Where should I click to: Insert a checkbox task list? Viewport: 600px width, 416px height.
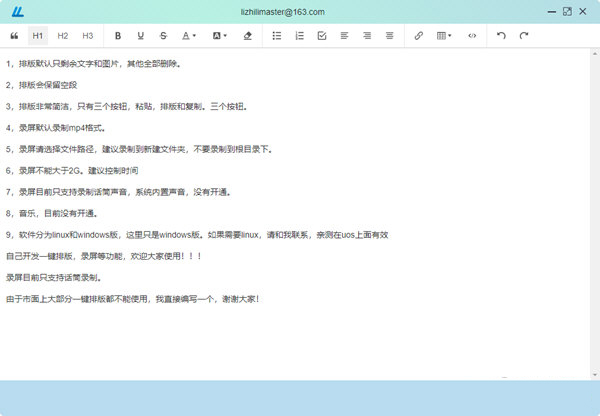point(321,35)
